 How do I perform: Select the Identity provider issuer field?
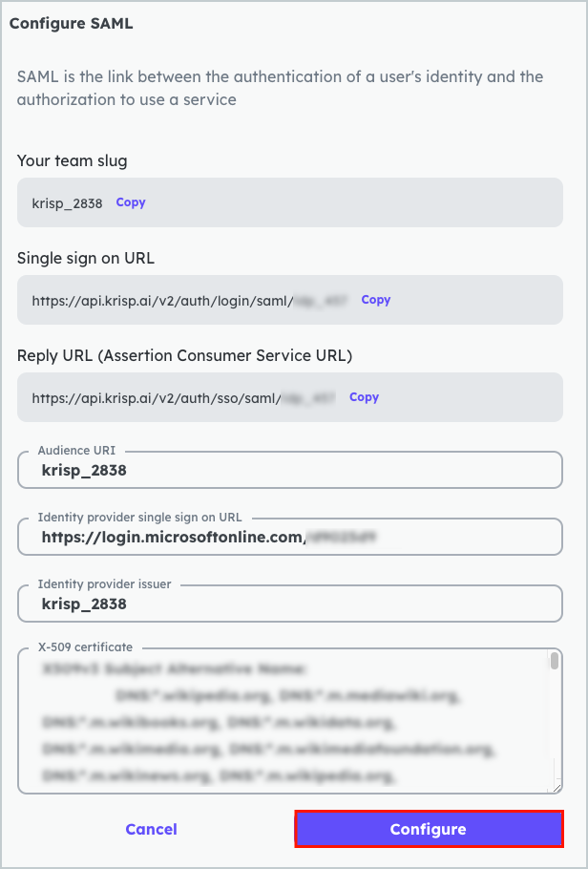(x=289, y=604)
